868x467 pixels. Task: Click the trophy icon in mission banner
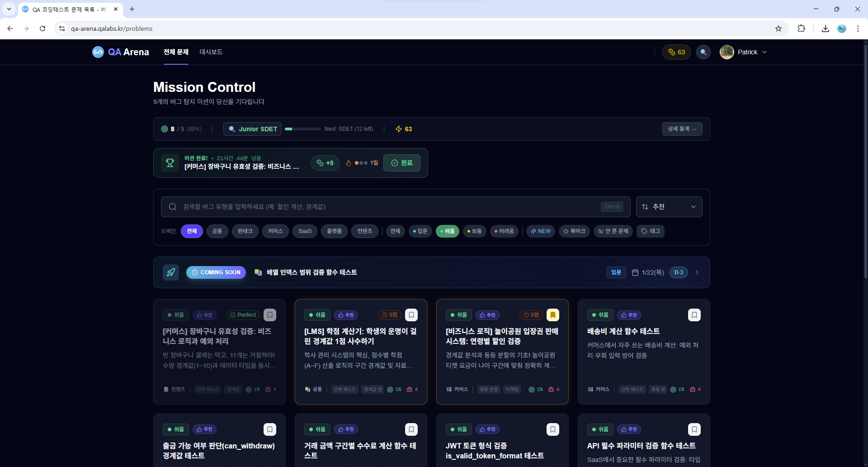pyautogui.click(x=170, y=163)
